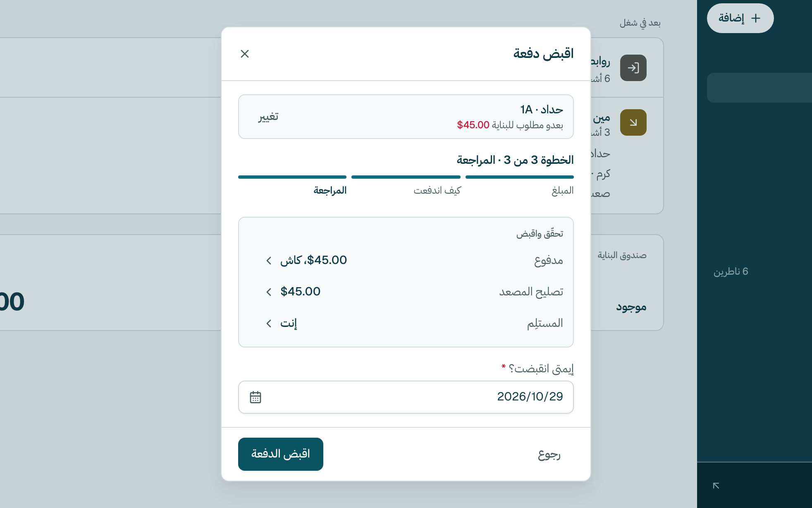Click the رجوع back button

549,454
